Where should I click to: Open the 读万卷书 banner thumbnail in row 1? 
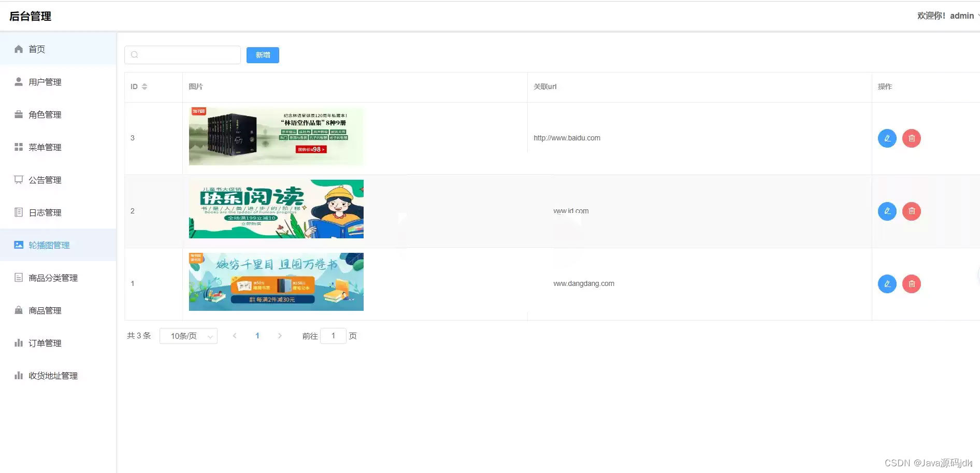coord(276,282)
